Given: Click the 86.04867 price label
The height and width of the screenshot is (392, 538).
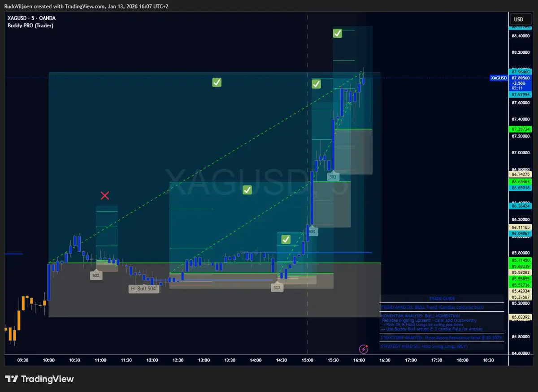Looking at the screenshot, I should pyautogui.click(x=520, y=233).
